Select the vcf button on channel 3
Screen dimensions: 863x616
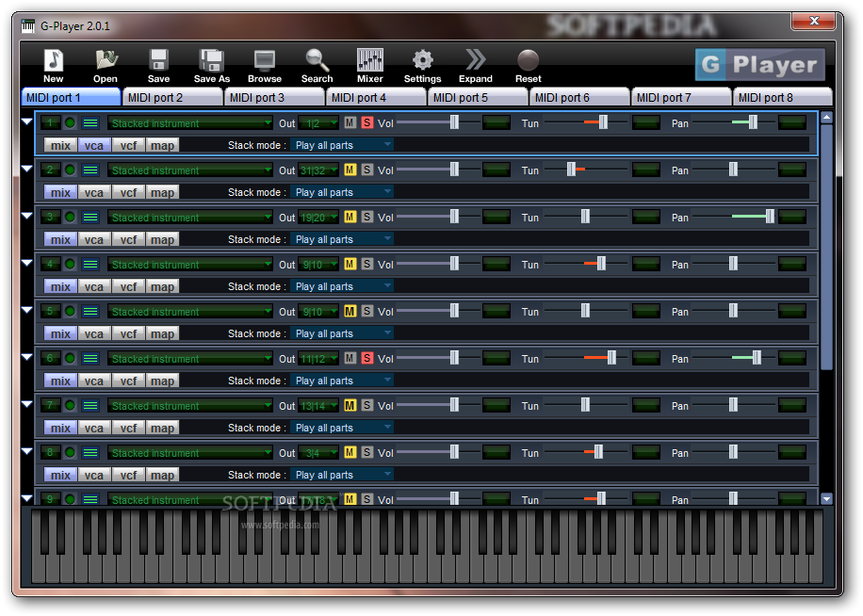coord(128,239)
